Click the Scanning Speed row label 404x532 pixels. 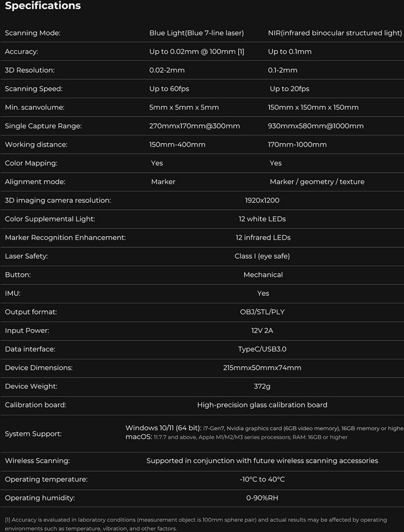pos(34,89)
